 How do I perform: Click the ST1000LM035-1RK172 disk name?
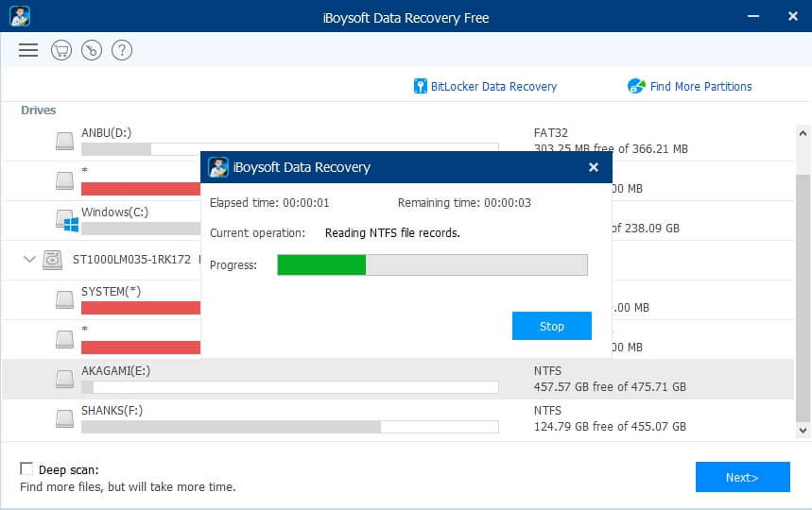131,260
